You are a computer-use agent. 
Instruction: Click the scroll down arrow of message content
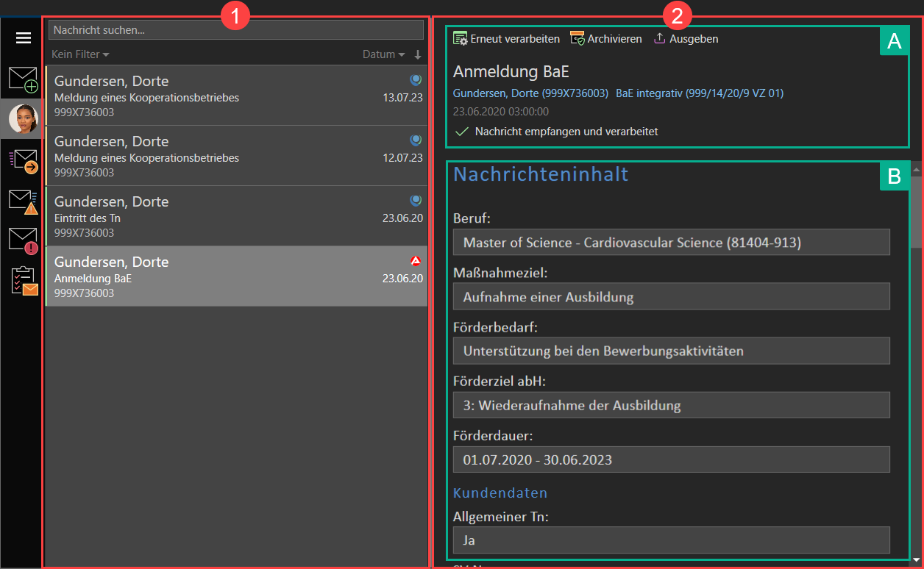pos(916,559)
